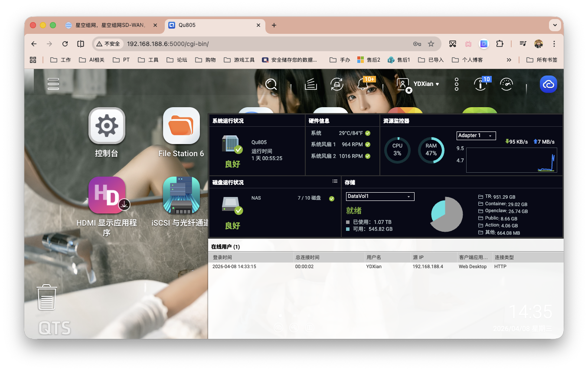The image size is (588, 371).
Task: Open the background tasks stack icon
Action: click(x=310, y=84)
